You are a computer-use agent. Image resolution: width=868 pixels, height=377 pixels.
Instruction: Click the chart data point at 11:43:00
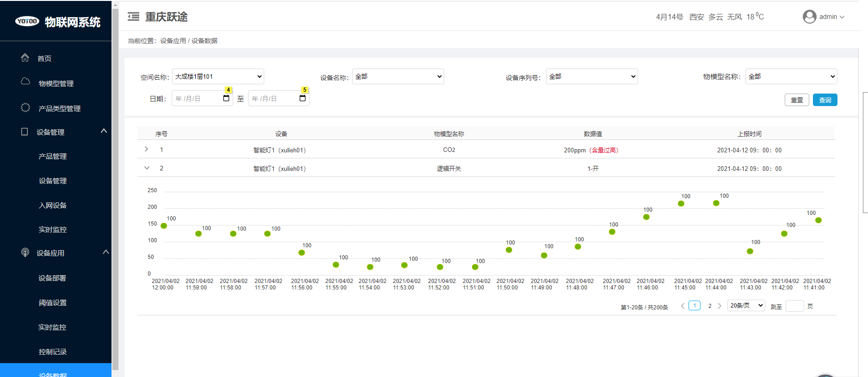pyautogui.click(x=750, y=251)
